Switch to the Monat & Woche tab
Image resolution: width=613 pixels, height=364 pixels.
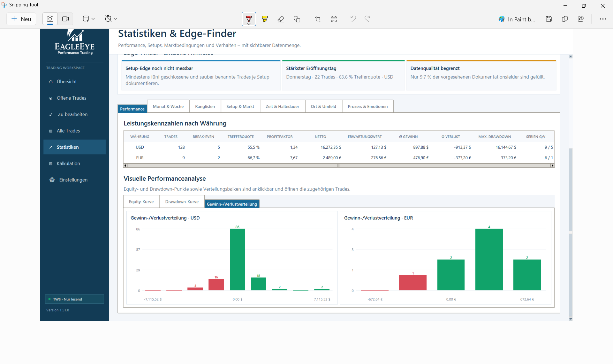[168, 106]
